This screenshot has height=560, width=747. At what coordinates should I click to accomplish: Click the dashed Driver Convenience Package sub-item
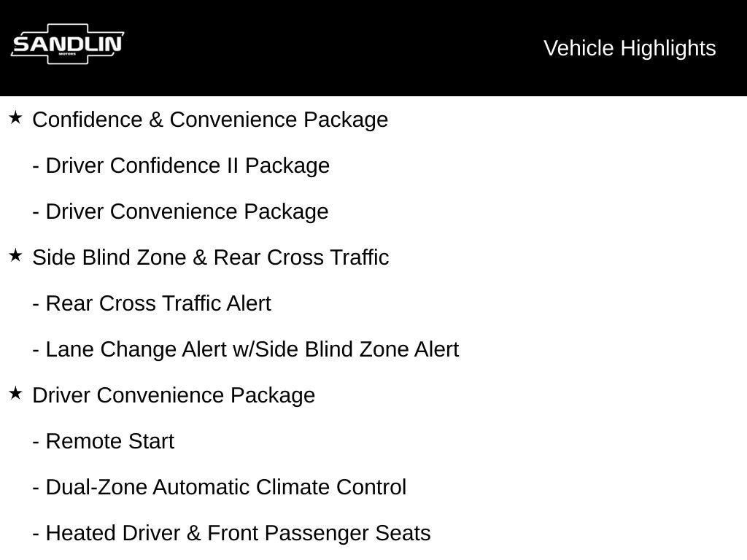pyautogui.click(x=187, y=211)
